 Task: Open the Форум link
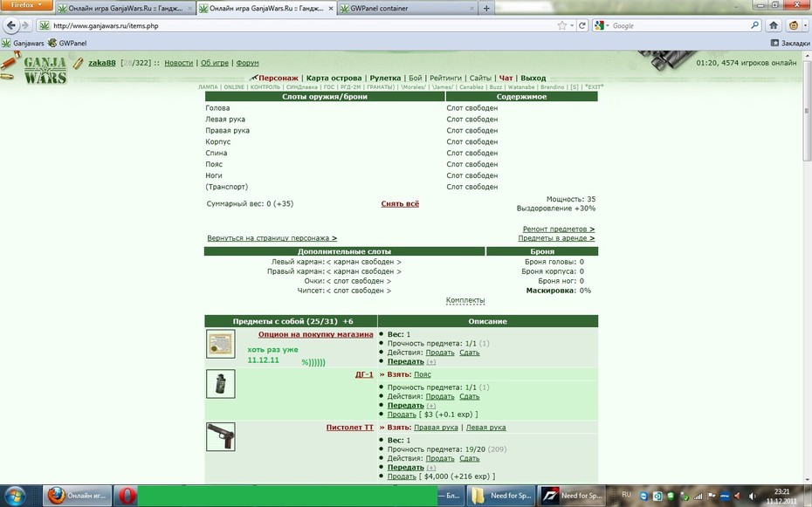[x=248, y=63]
